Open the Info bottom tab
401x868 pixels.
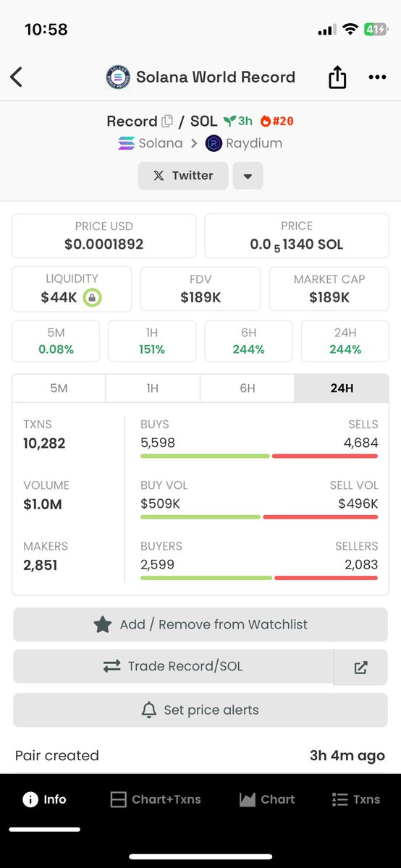coord(45,799)
